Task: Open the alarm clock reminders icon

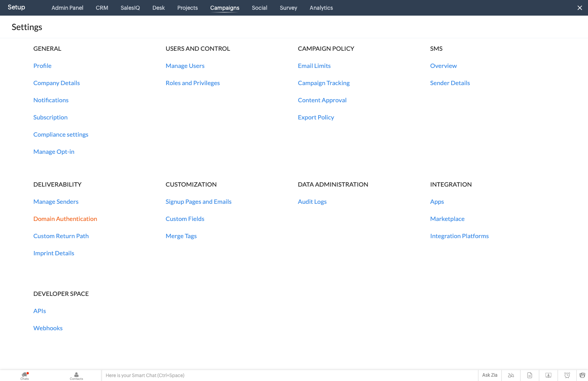Action: click(567, 376)
